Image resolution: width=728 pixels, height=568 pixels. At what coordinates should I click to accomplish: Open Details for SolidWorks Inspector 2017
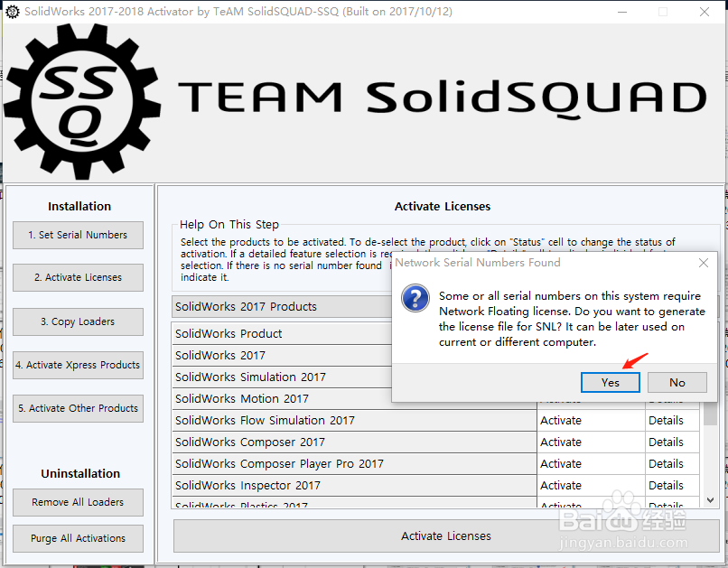pos(672,486)
